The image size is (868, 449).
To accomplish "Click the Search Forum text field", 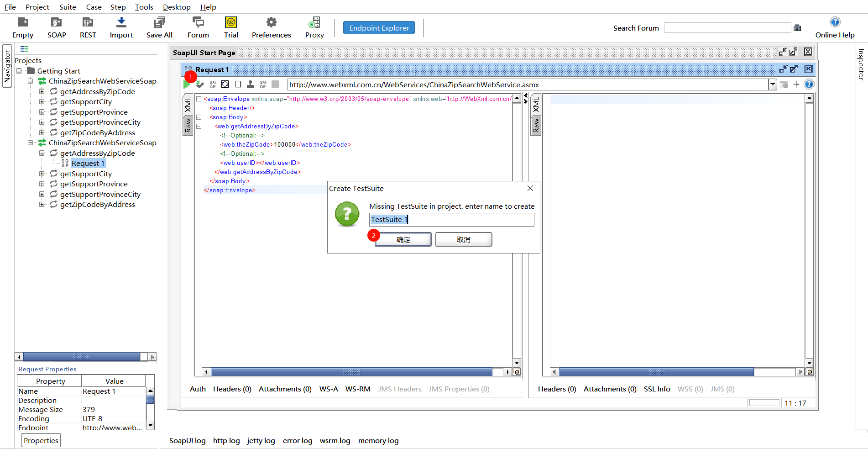I will [727, 28].
